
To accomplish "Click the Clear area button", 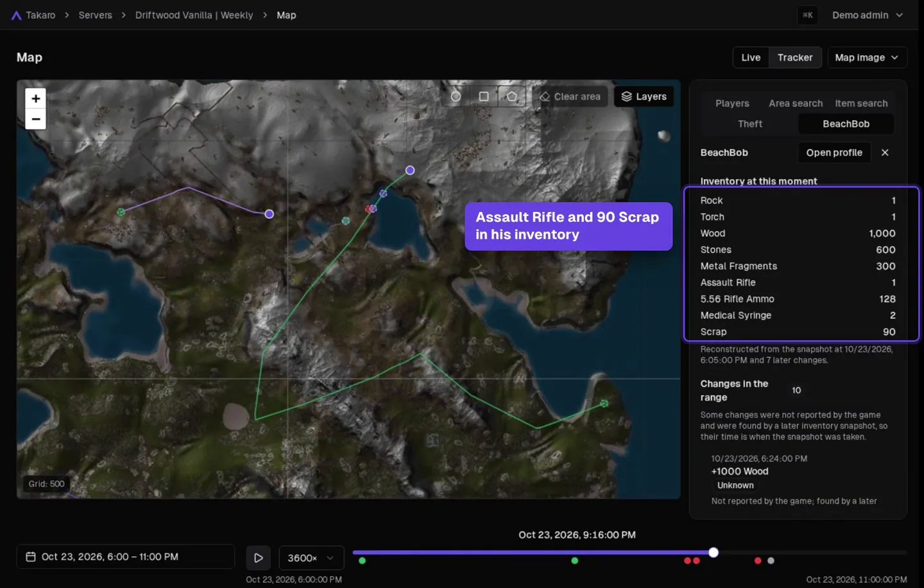I will 570,96.
